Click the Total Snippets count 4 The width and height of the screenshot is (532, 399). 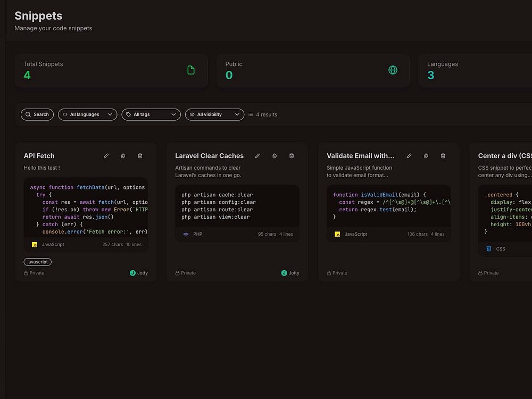click(x=27, y=75)
